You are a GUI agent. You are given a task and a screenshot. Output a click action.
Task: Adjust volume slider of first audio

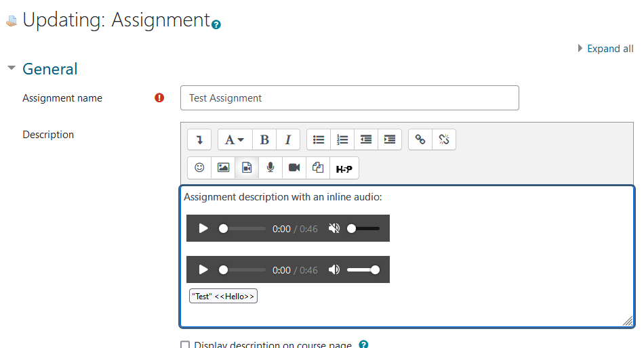363,229
